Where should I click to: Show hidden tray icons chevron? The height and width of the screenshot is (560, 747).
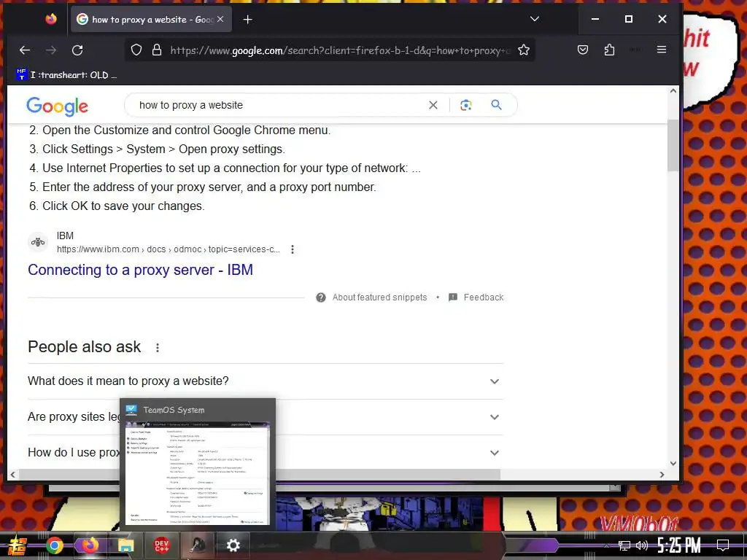click(606, 545)
